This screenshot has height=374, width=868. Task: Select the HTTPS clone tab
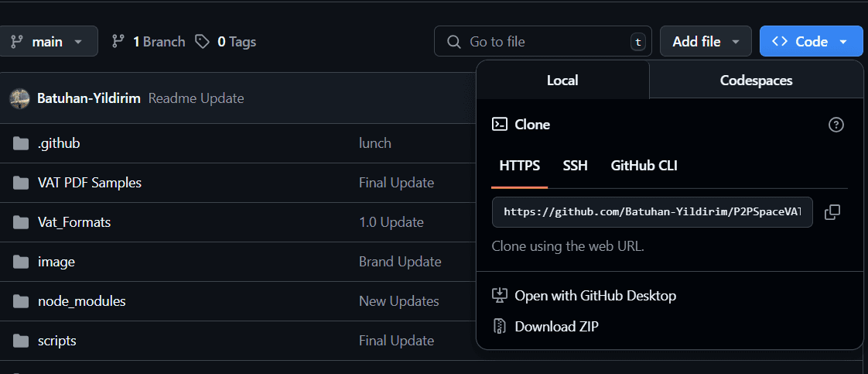coord(520,166)
